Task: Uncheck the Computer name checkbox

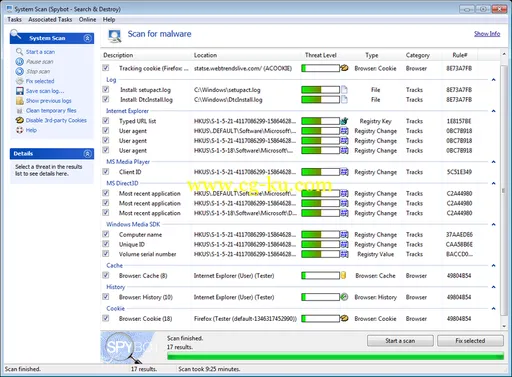Action: coord(106,234)
